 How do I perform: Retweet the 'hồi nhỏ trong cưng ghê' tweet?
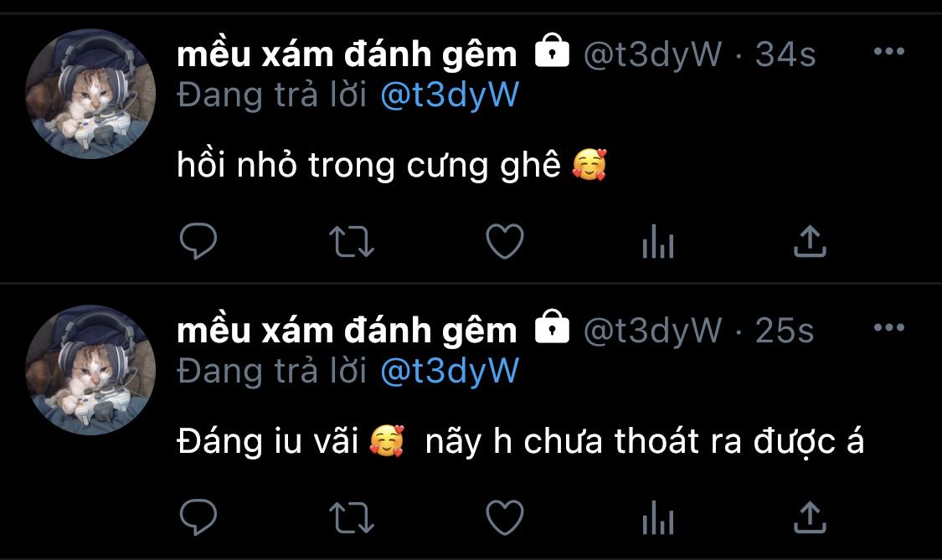pos(352,242)
